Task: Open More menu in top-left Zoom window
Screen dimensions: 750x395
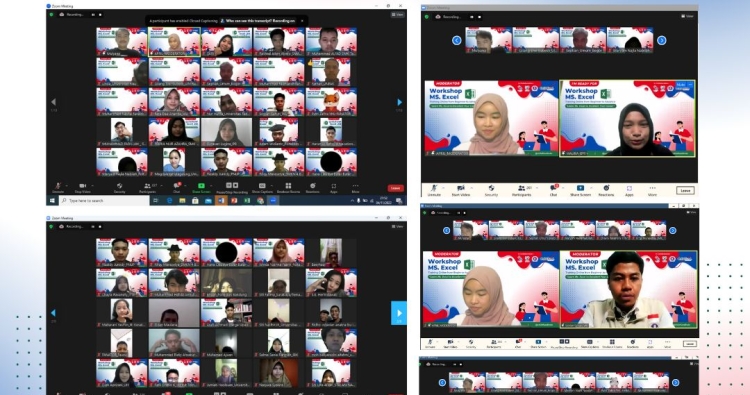Action: [355, 187]
